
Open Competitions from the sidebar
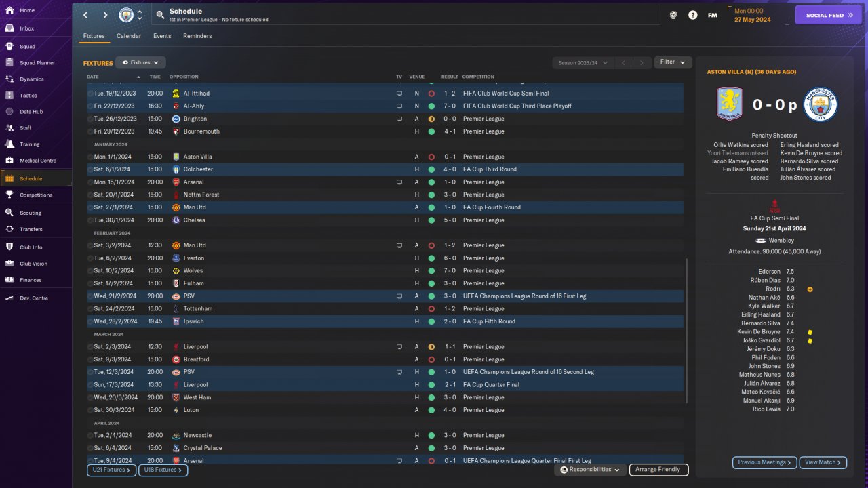click(x=36, y=195)
